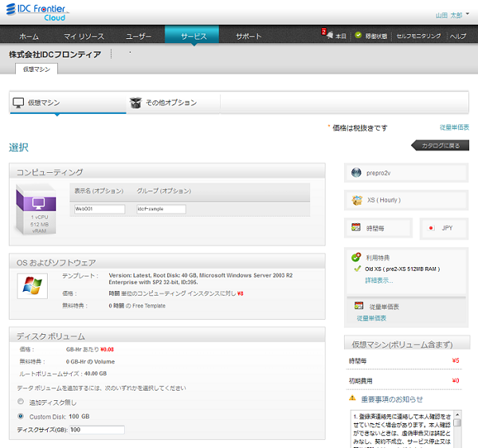The image size is (478, 448).
Task: Open the サービス menu tab
Action: 192,37
